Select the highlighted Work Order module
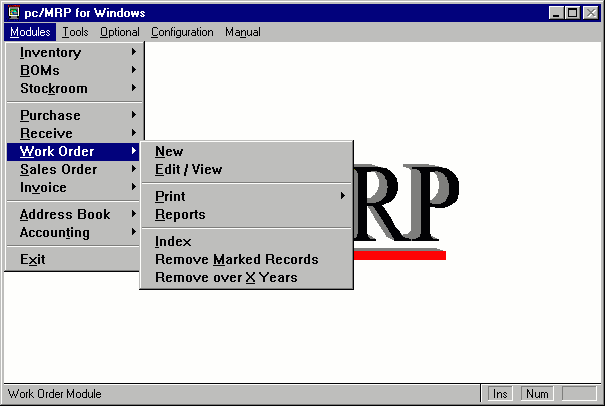Viewport: 607px width, 408px height. 73,151
